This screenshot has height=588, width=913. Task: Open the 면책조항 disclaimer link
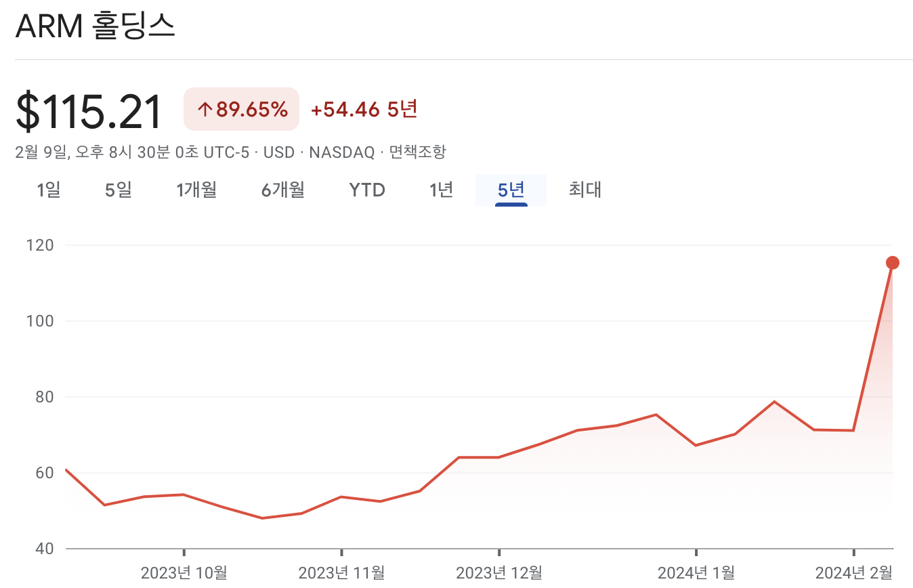coord(418,152)
